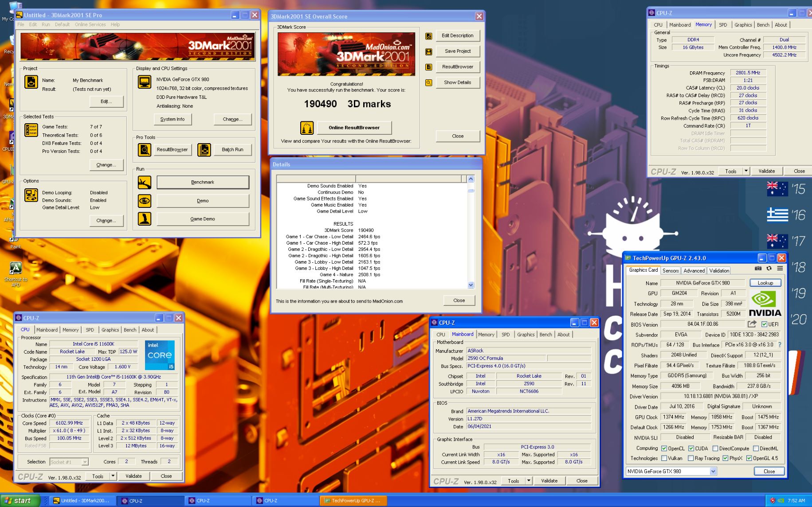
Task: Click the GPU-Z BIOS share/export icon
Action: [752, 324]
